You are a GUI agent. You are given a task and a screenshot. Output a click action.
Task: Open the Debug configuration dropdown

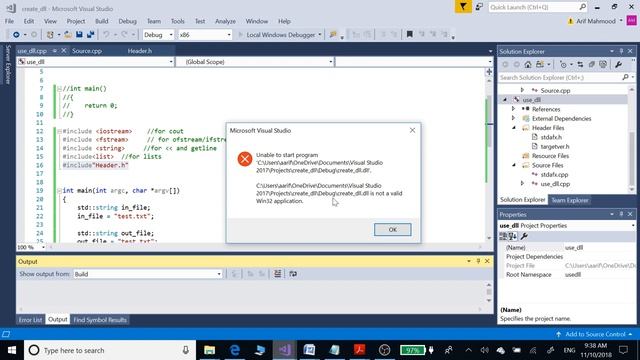[x=158, y=35]
